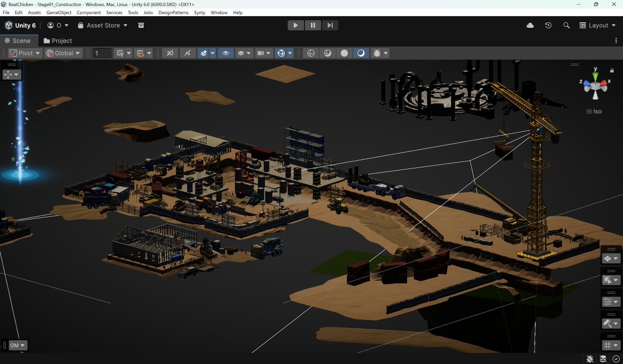Open the version history clock icon
Viewport: 623px width, 364px height.
tap(548, 25)
